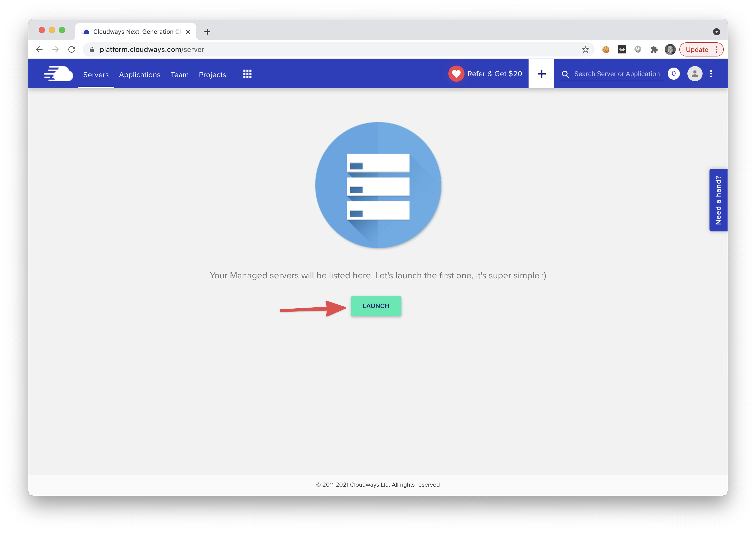Screen dimensions: 756x533
Task: Open the grid/apps menu icon
Action: (247, 74)
